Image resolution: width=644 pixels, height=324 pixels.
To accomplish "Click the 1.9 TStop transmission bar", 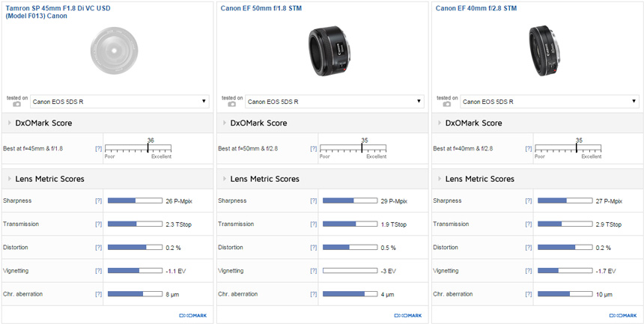I will (350, 224).
